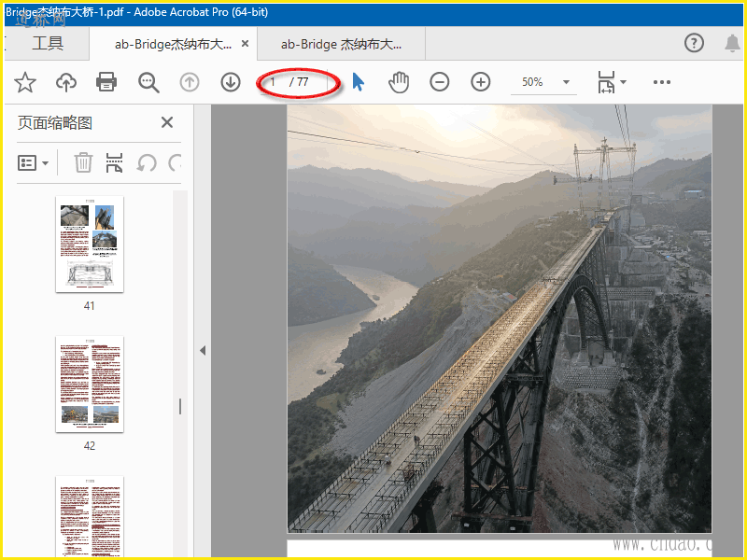Open the find text magnifier tool
The width and height of the screenshot is (747, 560).
click(148, 82)
